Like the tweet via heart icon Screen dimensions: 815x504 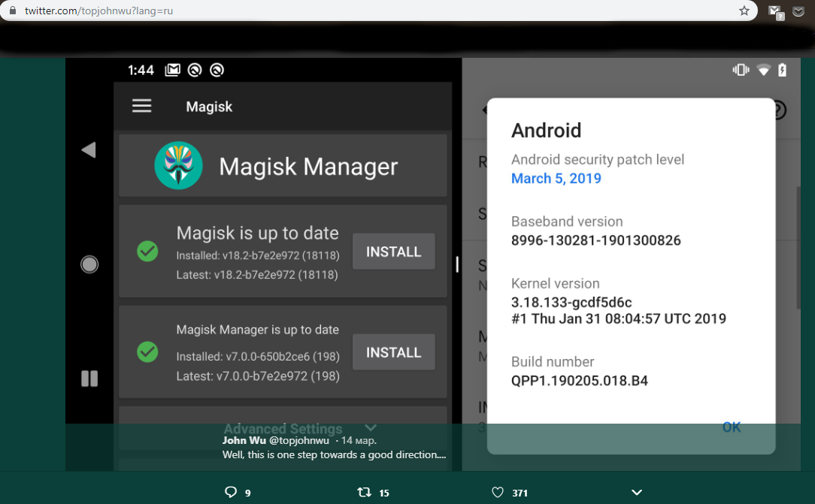[498, 492]
